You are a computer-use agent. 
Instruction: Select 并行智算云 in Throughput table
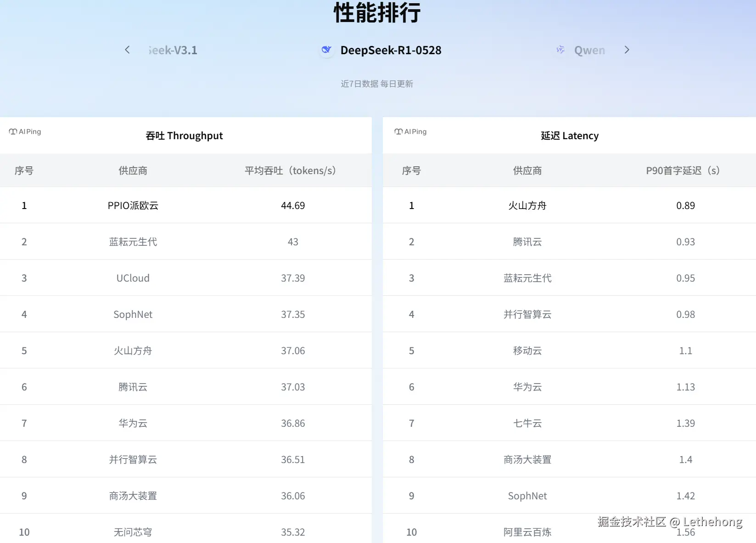coord(133,459)
